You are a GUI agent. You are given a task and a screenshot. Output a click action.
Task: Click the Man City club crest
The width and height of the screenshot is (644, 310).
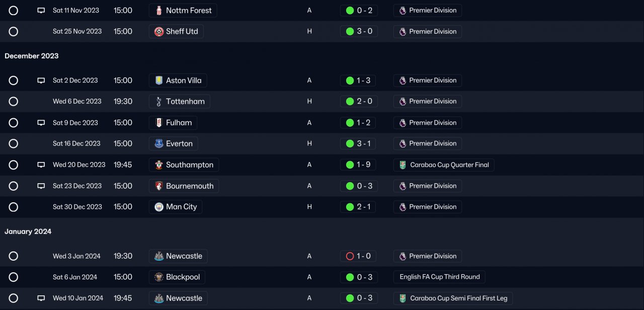159,207
